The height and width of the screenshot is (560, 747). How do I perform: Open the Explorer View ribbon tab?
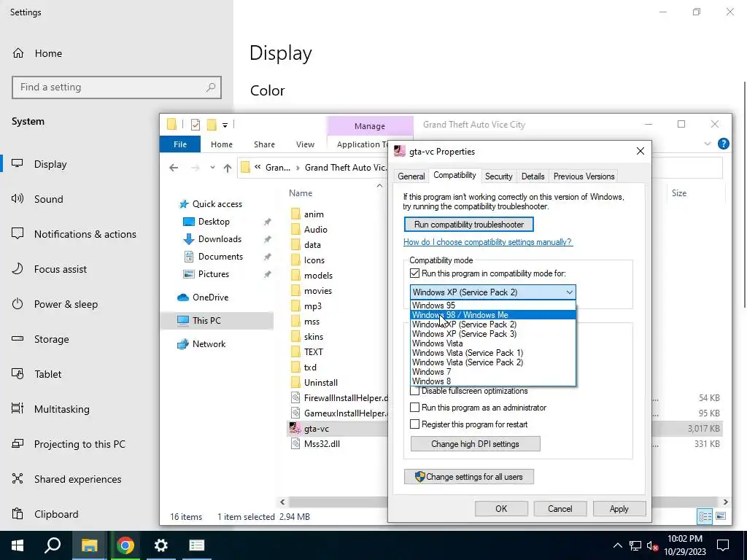click(305, 144)
